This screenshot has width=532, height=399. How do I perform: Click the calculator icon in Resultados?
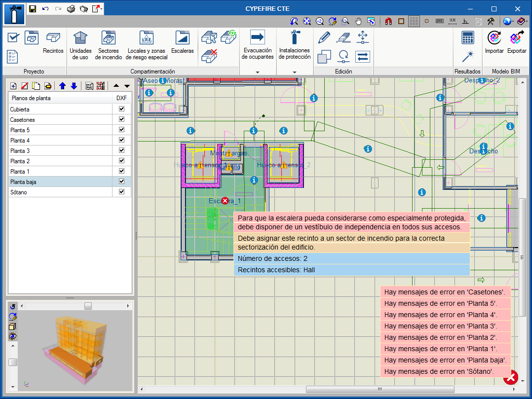pos(467,37)
